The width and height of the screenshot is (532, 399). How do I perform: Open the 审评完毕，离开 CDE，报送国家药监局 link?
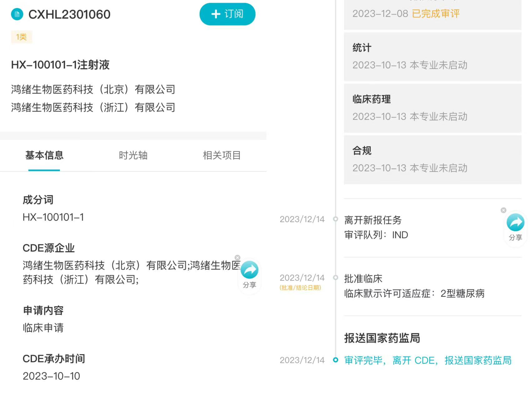[x=428, y=360]
